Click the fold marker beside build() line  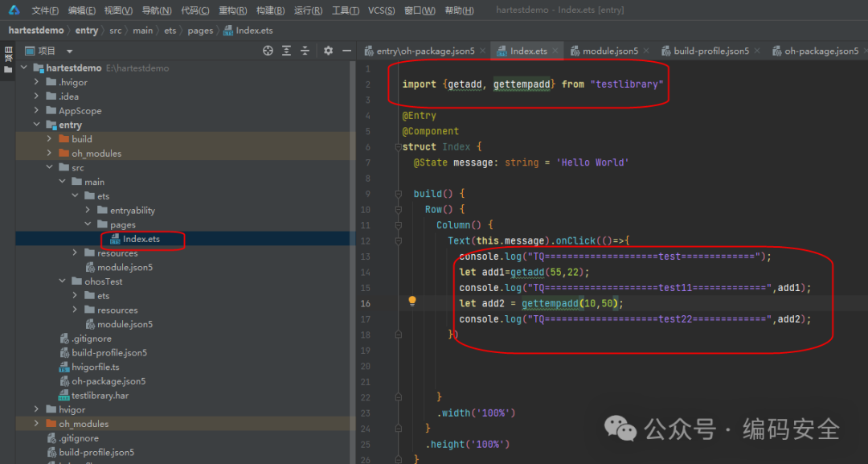(x=398, y=194)
